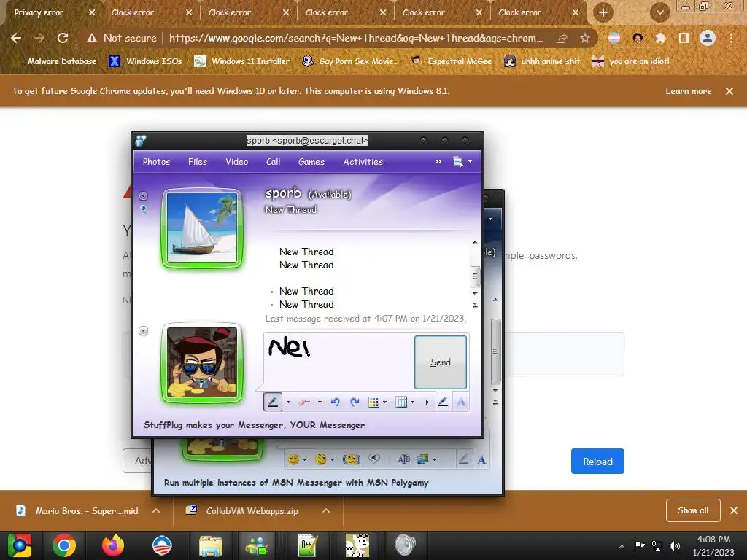Click conversation history scrollbar thumb
747x560 pixels.
click(474, 276)
